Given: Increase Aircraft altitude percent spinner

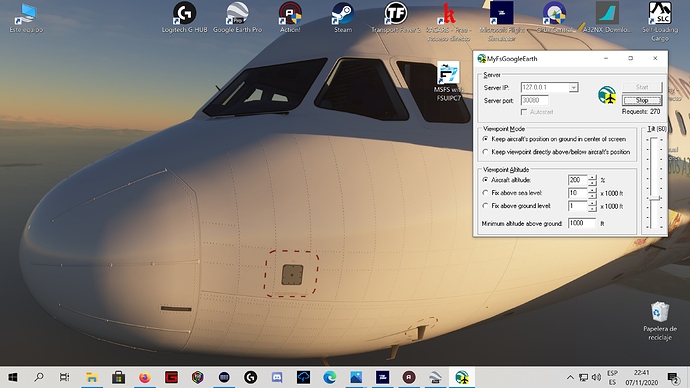Looking at the screenshot, I should click(x=592, y=178).
